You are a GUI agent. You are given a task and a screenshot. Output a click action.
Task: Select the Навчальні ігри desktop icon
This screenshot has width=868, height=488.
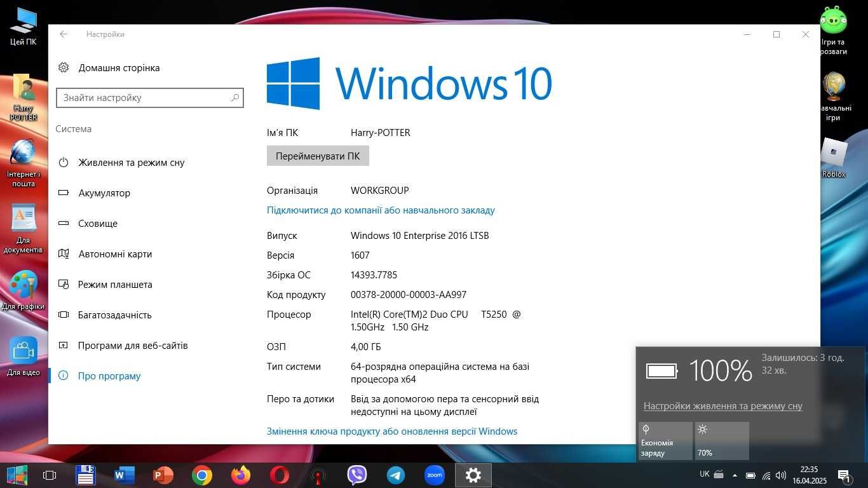click(x=833, y=97)
